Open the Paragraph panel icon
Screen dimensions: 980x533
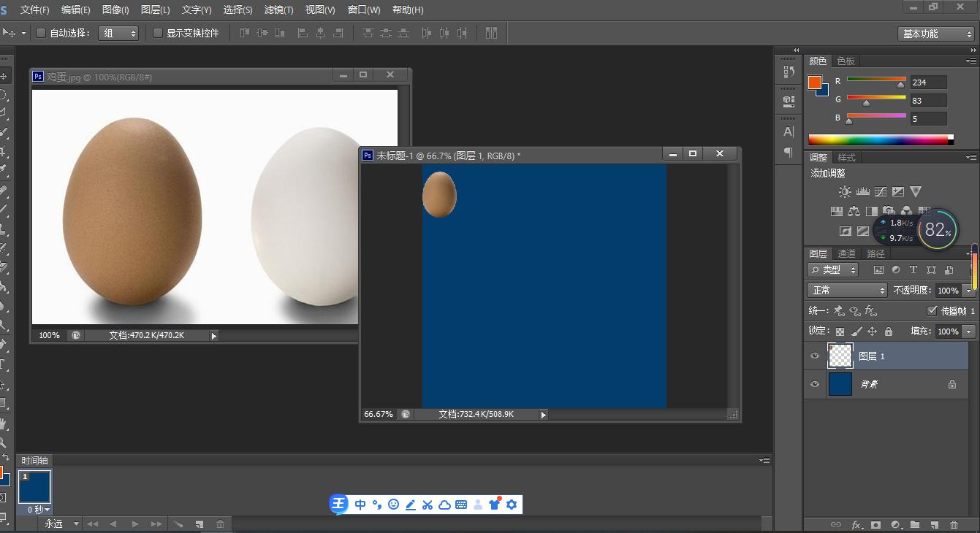[x=789, y=152]
